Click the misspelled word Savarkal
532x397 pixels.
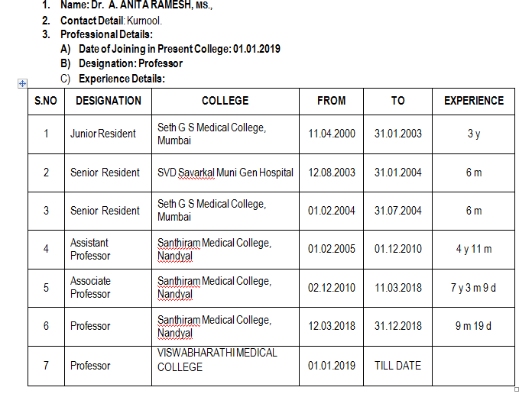tap(196, 173)
